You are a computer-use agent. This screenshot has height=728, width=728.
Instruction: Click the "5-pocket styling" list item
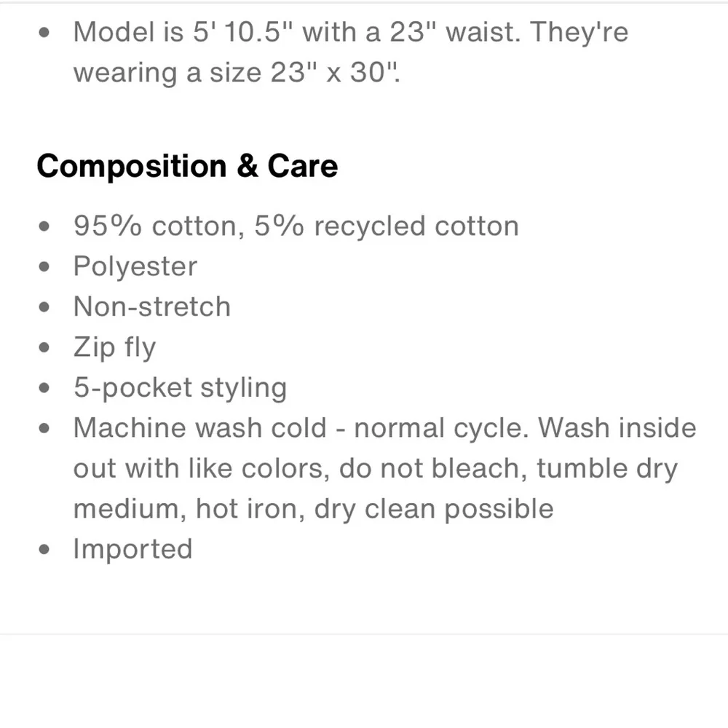[180, 387]
